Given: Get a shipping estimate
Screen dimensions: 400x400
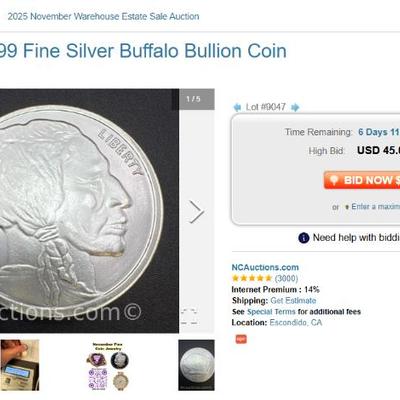Looking at the screenshot, I should tap(293, 300).
